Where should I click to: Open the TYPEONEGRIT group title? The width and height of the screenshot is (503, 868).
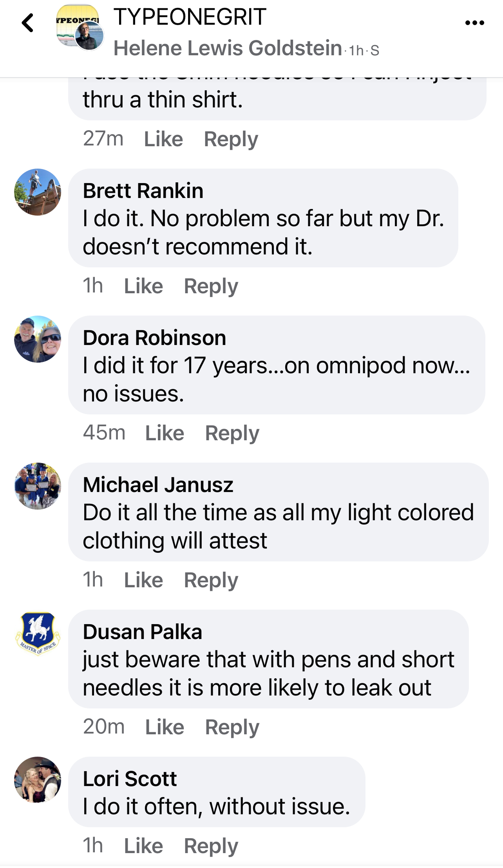coord(190,16)
